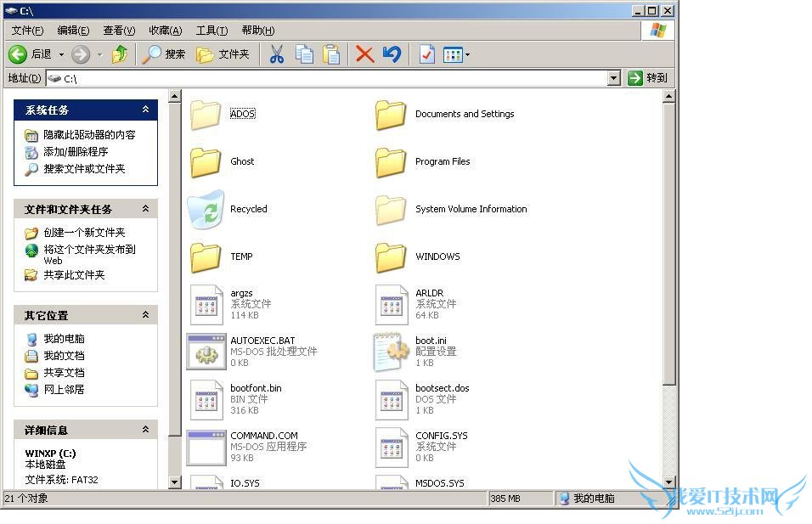Click the Properties icon with checkmark
Viewport: 812px width, 524px height.
click(426, 54)
